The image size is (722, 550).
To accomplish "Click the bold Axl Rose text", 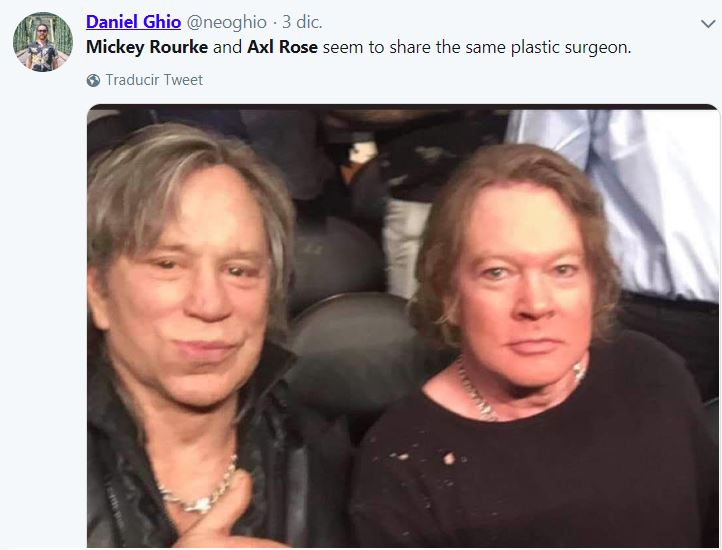I will coord(282,47).
